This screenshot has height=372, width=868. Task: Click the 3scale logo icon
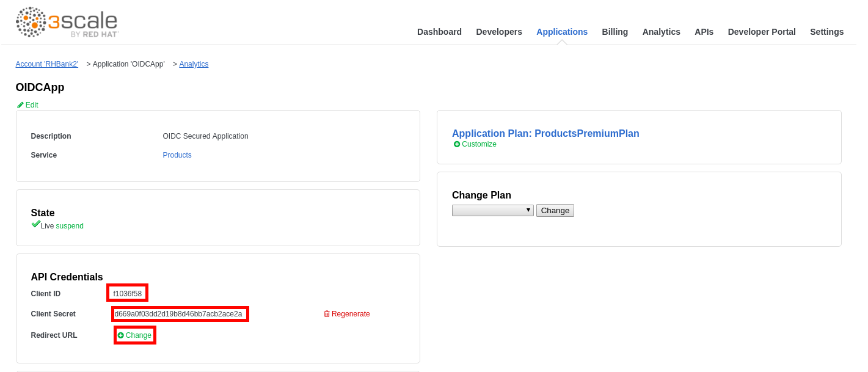click(31, 22)
